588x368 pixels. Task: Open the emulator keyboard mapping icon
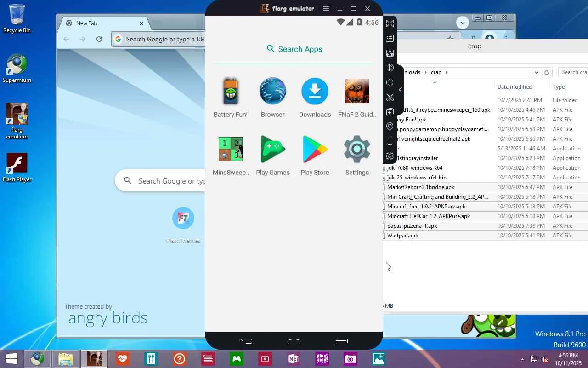coord(390,38)
